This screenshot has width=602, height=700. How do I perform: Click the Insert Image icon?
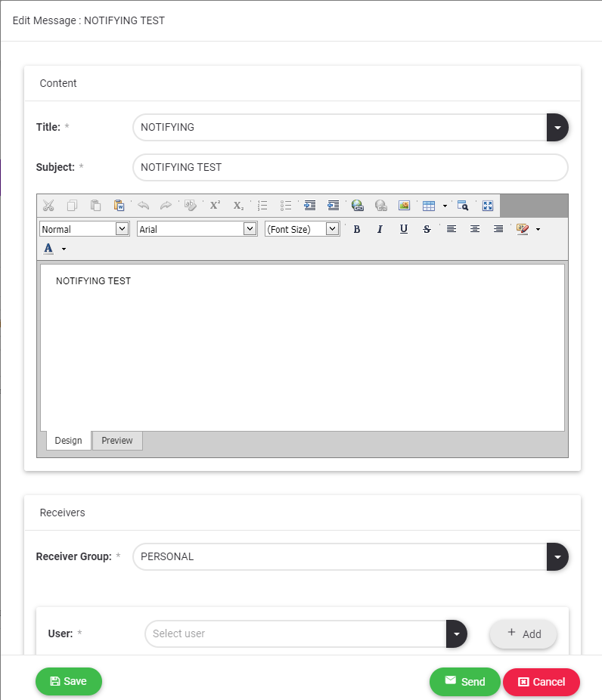click(404, 206)
